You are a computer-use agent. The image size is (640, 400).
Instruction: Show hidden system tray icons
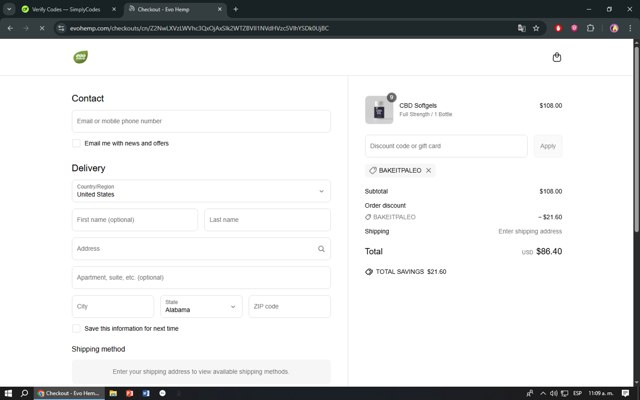pyautogui.click(x=543, y=393)
